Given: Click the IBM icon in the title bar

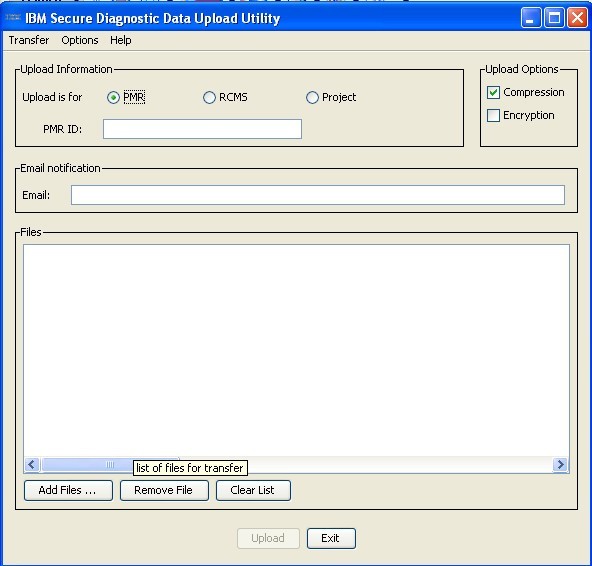Looking at the screenshot, I should coord(13,17).
